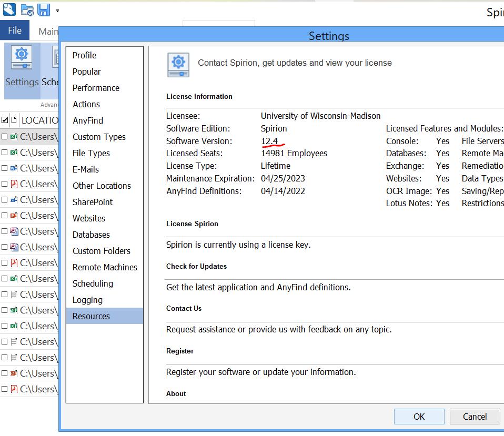Click the Contact Us heading
This screenshot has height=436, width=504.
click(x=184, y=308)
